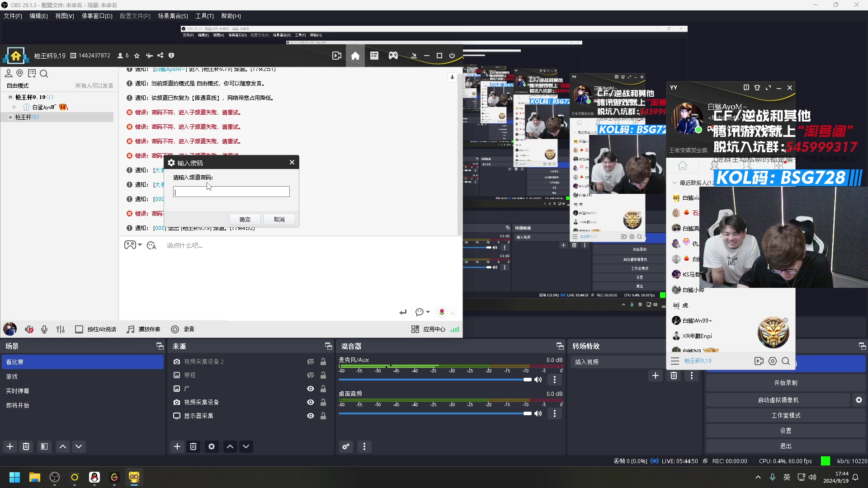Click the share icon in YY channel header
The width and height of the screenshot is (868, 488).
pyautogui.click(x=160, y=56)
